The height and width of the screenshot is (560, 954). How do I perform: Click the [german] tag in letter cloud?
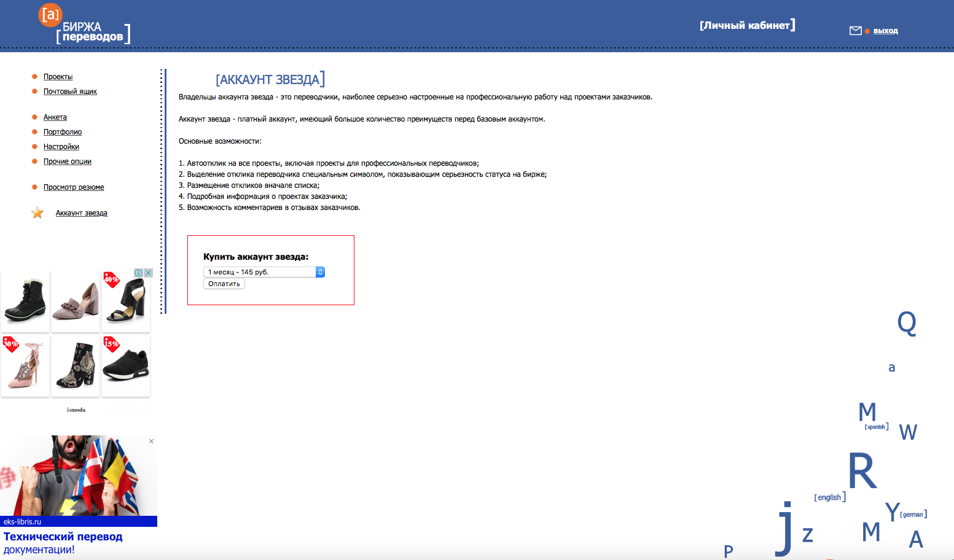tap(913, 515)
